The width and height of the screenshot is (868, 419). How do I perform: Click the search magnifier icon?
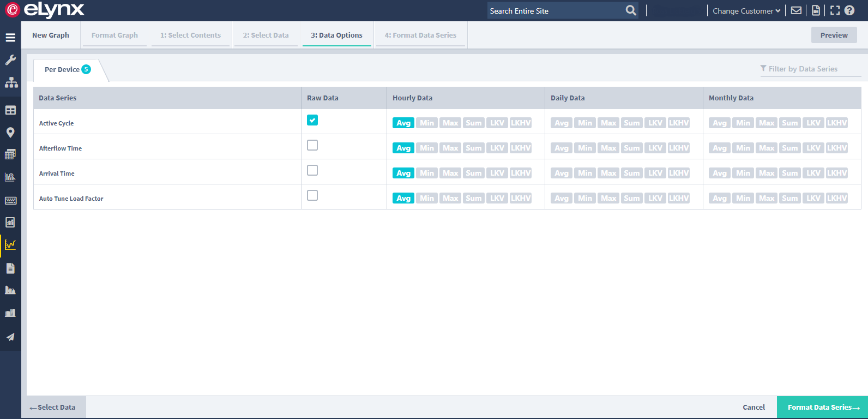pyautogui.click(x=631, y=10)
